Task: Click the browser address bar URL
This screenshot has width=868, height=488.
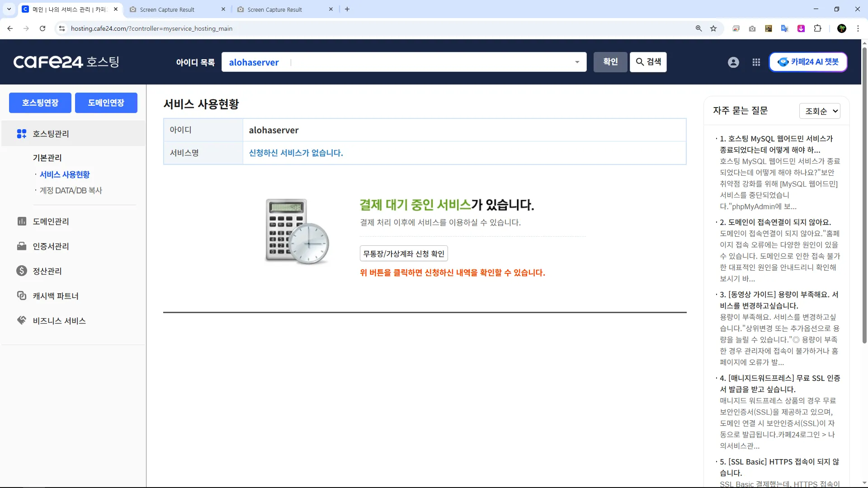Action: click(151, 28)
